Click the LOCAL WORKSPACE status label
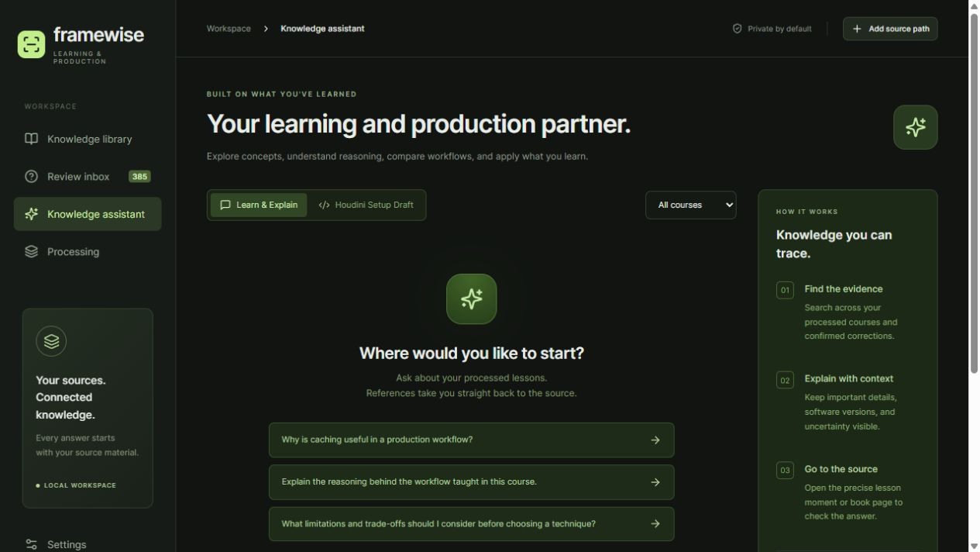Image resolution: width=980 pixels, height=552 pixels. point(80,485)
